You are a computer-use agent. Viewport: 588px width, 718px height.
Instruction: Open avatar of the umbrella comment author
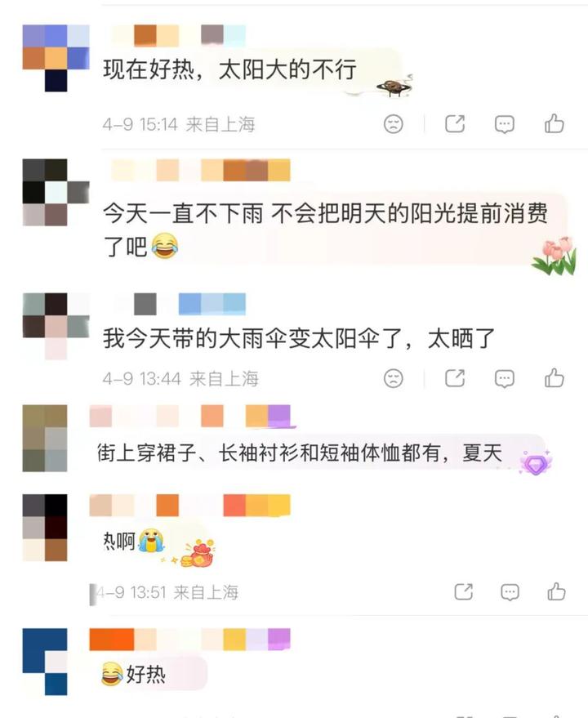[x=56, y=327]
